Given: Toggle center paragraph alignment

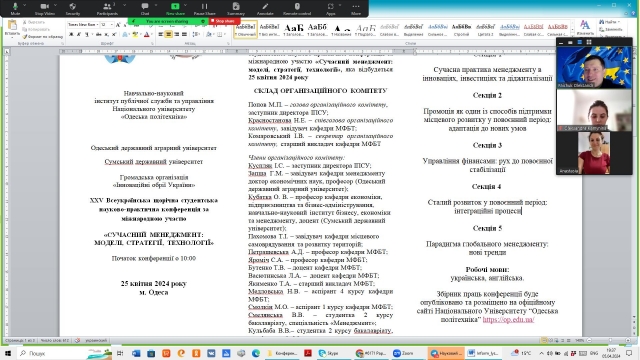Looking at the screenshot, I should [168, 35].
